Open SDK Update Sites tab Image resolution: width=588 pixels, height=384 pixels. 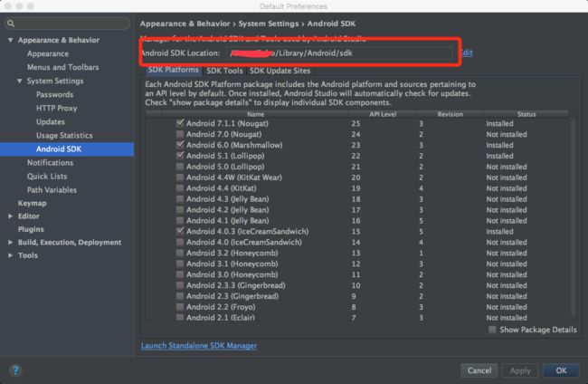280,71
